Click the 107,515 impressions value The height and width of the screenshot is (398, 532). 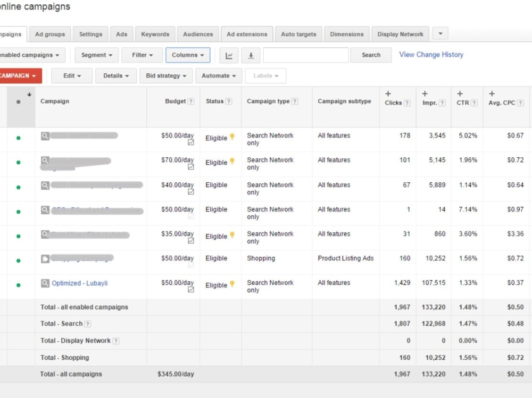click(433, 283)
